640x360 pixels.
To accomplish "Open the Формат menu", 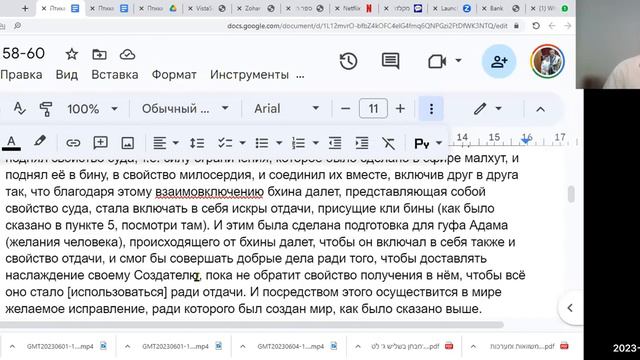I will [x=174, y=75].
